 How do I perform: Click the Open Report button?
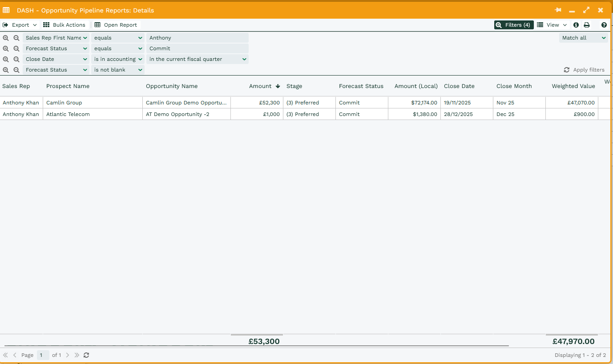(116, 25)
